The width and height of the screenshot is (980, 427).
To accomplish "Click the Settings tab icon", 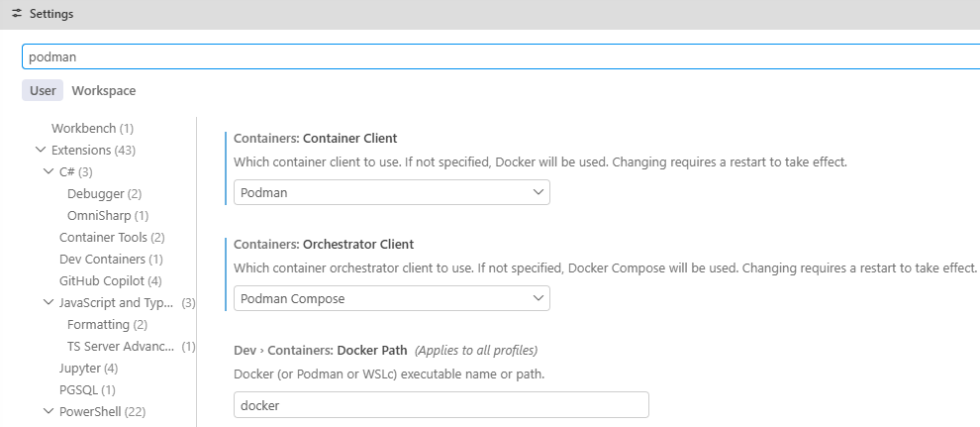I will click(x=17, y=13).
